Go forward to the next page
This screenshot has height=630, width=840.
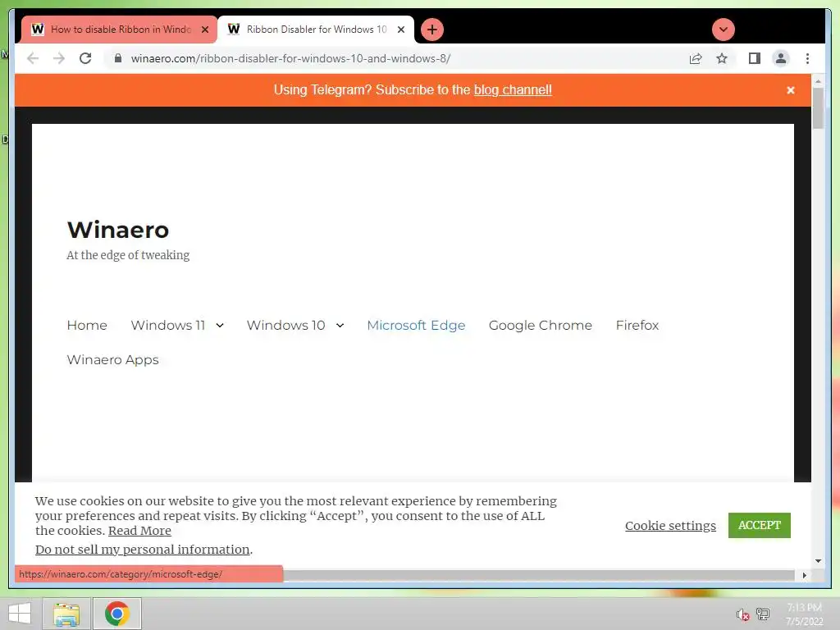[58, 58]
